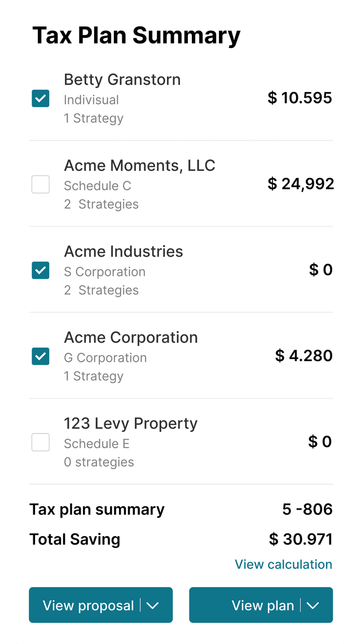
Task: Select the Acme Corporation entity name
Action: click(131, 337)
